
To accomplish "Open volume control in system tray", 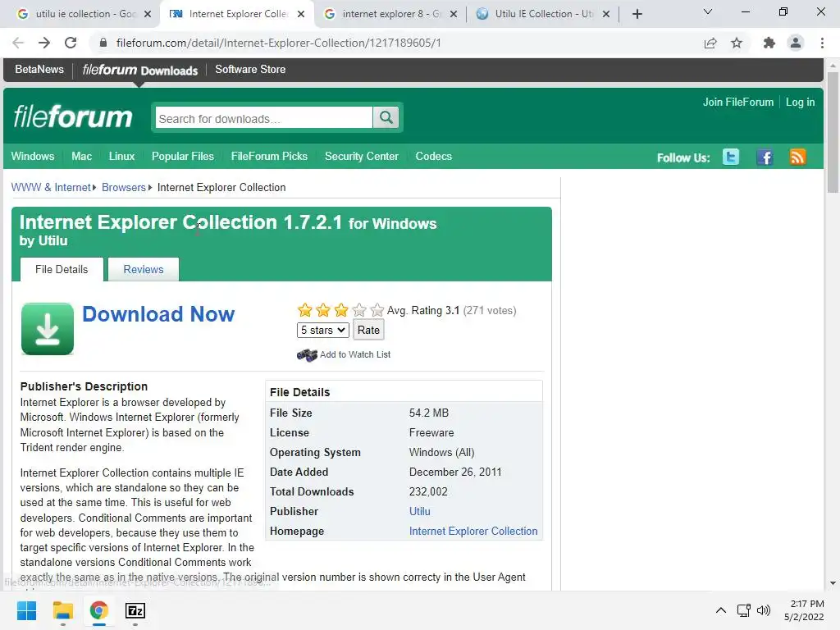I will coord(764,610).
